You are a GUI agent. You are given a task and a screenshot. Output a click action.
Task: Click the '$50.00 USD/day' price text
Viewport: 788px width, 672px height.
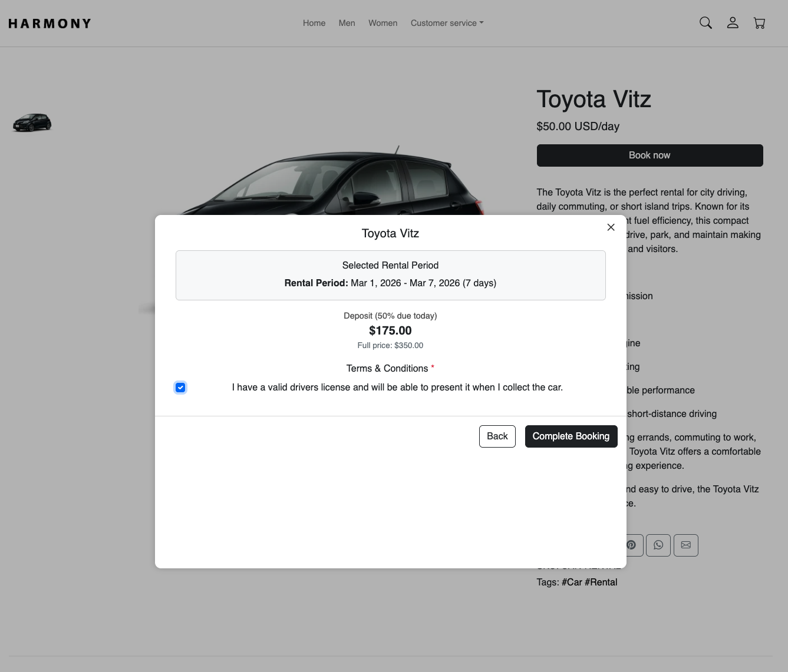click(x=578, y=126)
